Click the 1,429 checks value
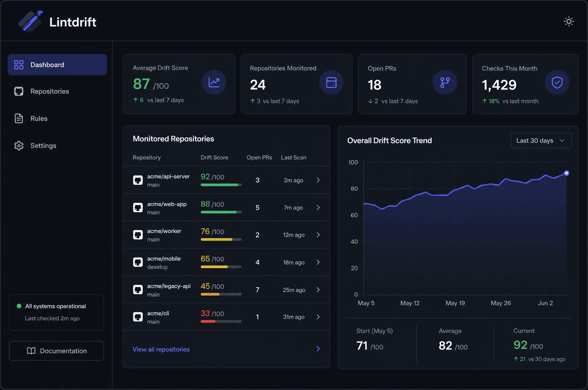 pos(499,85)
